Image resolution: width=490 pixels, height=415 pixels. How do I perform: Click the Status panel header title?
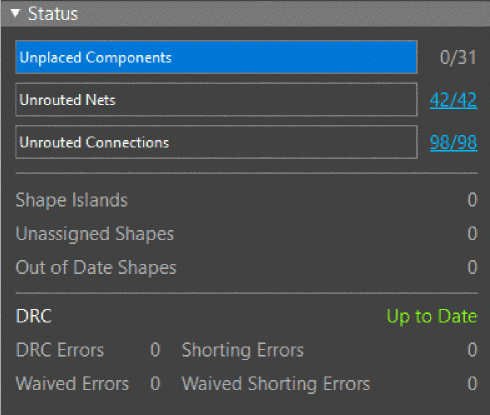coord(53,14)
